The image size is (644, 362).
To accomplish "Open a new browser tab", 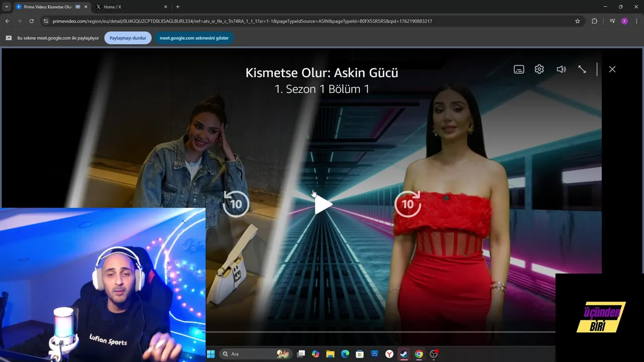I will click(178, 7).
